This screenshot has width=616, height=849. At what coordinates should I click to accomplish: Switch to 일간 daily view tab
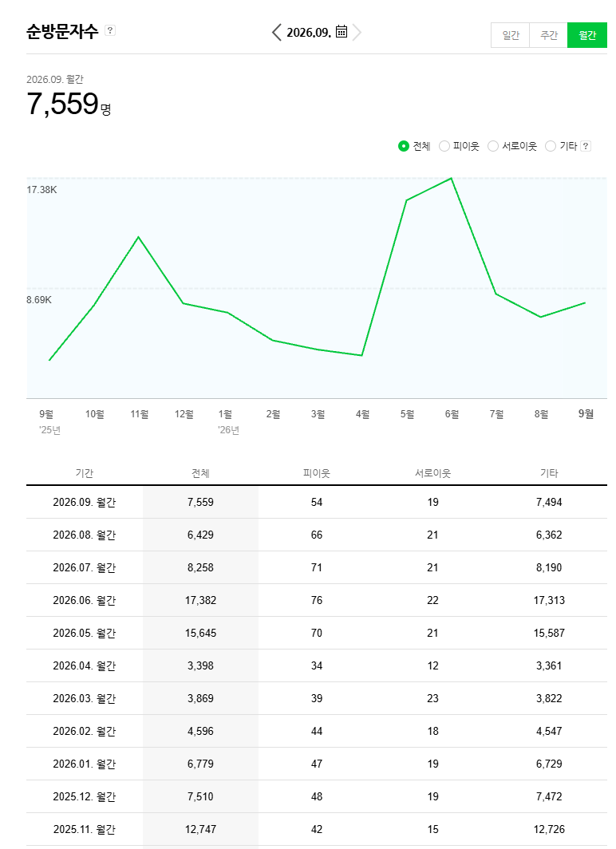pos(511,35)
